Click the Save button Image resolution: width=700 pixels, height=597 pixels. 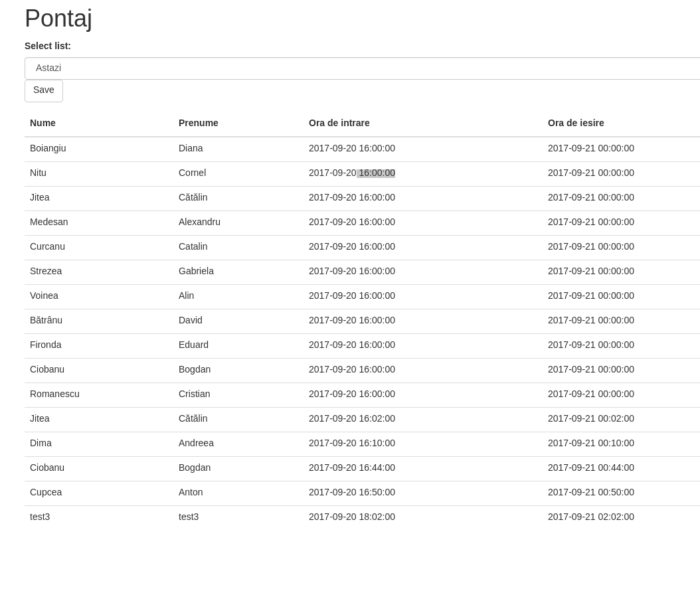[x=43, y=90]
